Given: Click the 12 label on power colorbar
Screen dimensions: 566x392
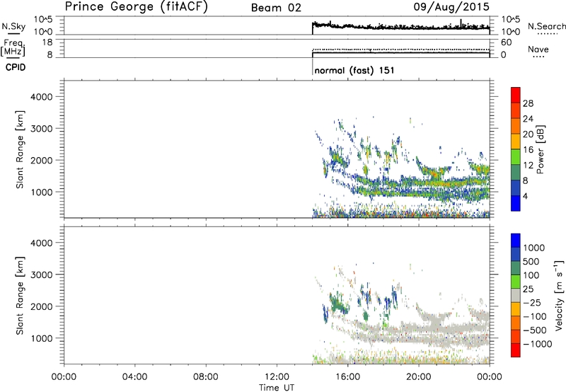Looking at the screenshot, I should pyautogui.click(x=528, y=166).
